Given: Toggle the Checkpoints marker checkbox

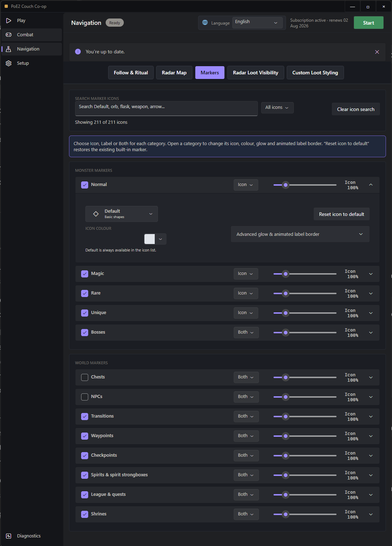Looking at the screenshot, I should (85, 456).
